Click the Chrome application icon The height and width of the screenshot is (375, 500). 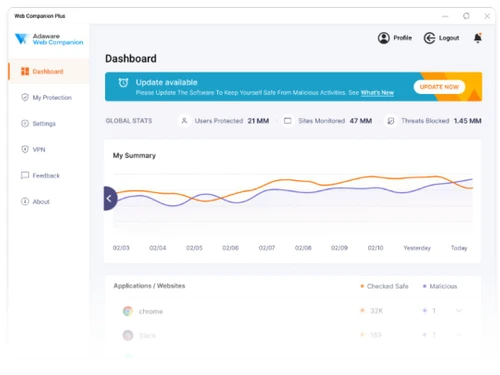tap(128, 311)
